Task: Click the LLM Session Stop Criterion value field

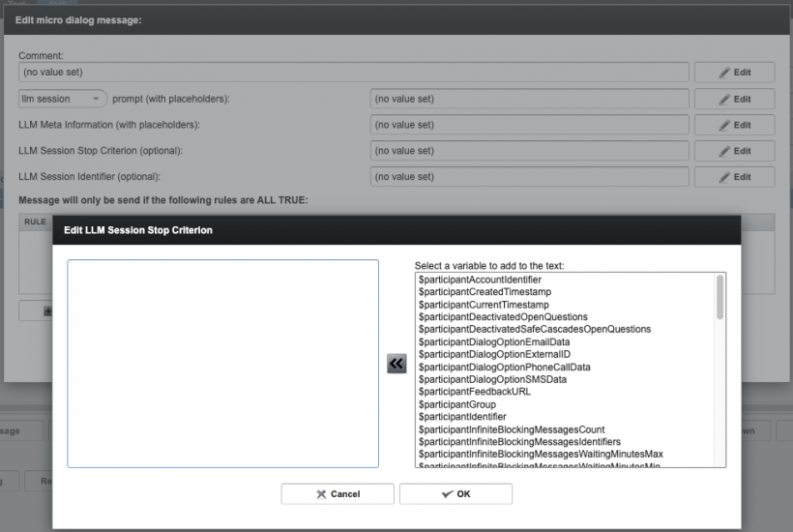Action: [x=529, y=151]
